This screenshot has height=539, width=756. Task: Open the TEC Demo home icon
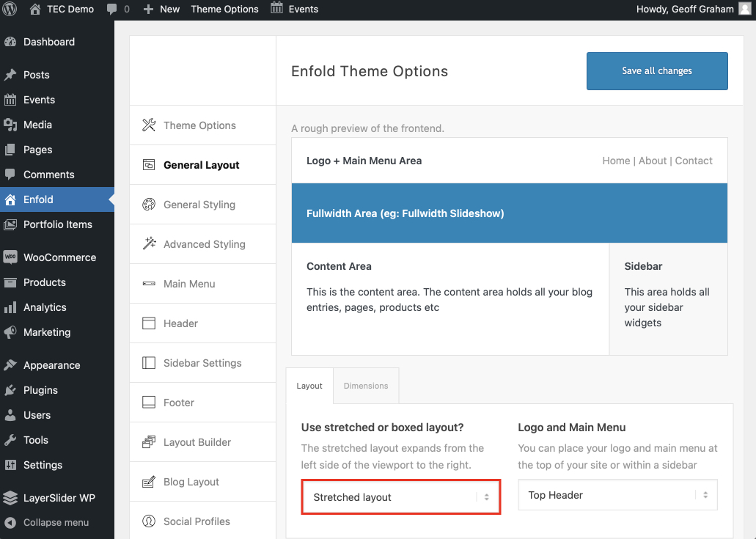[x=34, y=9]
